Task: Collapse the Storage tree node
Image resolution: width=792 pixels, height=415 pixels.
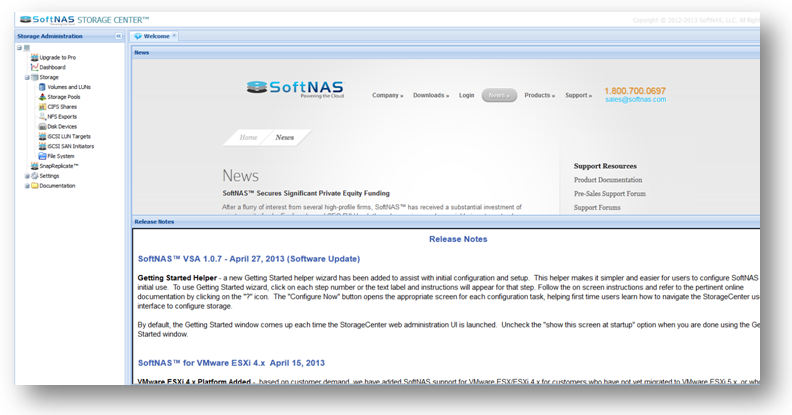Action: tap(27, 77)
